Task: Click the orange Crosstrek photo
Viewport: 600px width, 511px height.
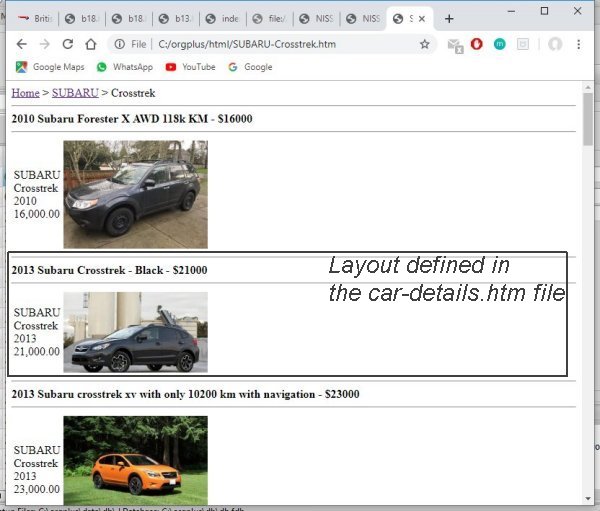Action: [x=135, y=460]
